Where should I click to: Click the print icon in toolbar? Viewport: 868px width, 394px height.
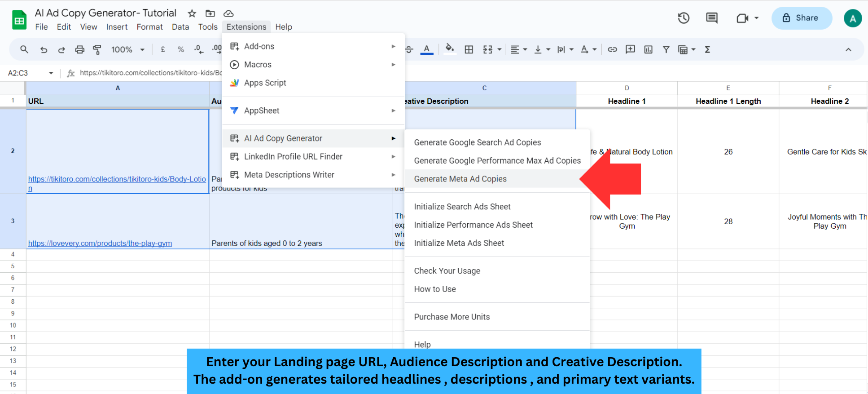pyautogui.click(x=79, y=49)
